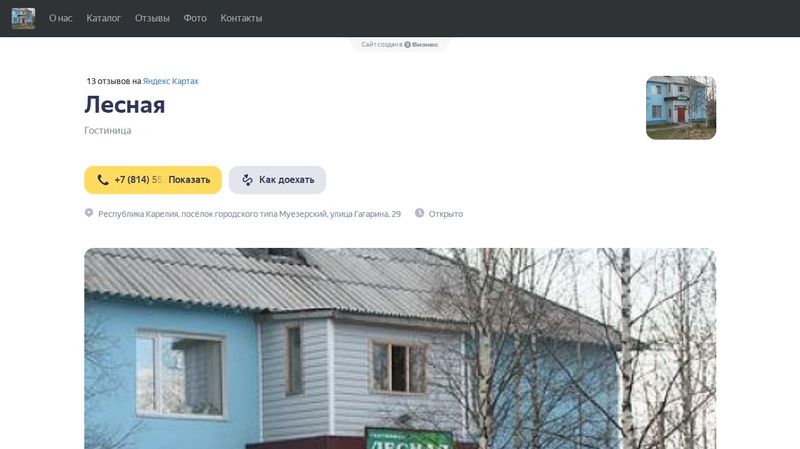800x449 pixels.
Task: Click the Яндекс Бизнес site badge
Action: 399,44
